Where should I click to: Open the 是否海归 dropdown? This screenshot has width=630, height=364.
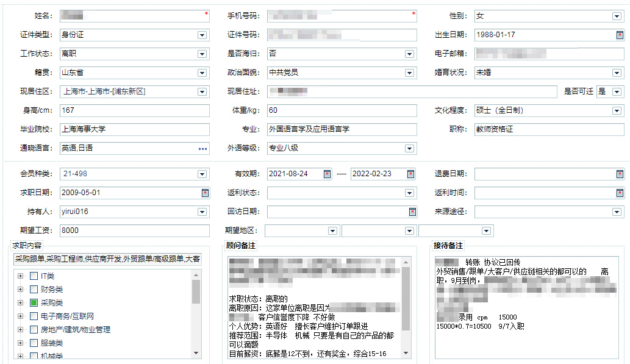(409, 54)
